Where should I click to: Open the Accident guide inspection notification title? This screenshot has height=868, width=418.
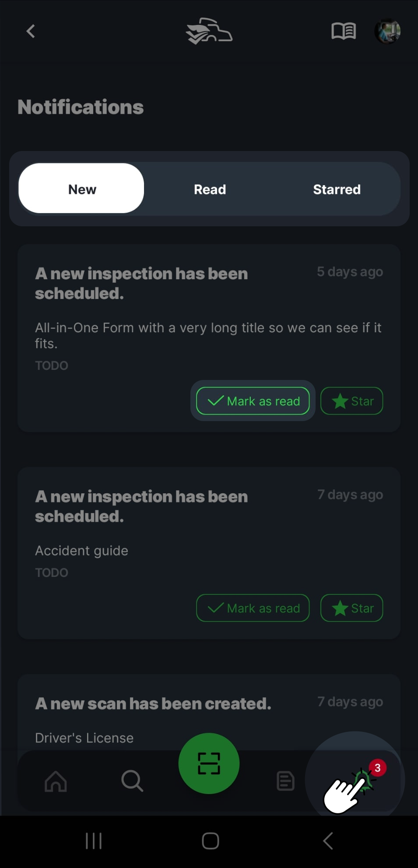tap(141, 506)
